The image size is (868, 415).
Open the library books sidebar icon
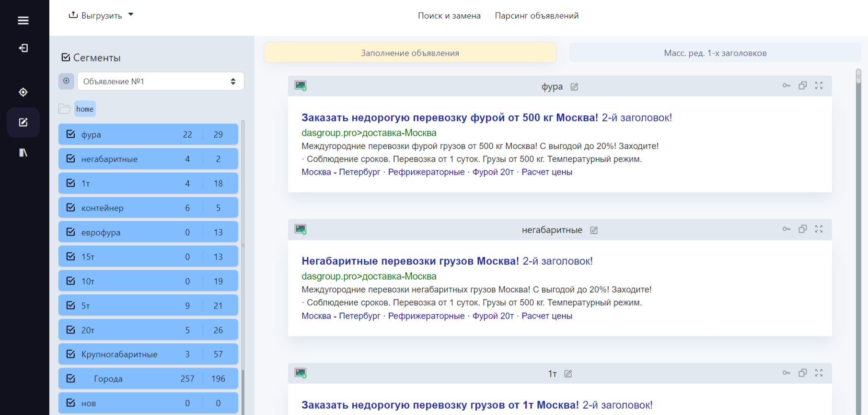click(23, 153)
